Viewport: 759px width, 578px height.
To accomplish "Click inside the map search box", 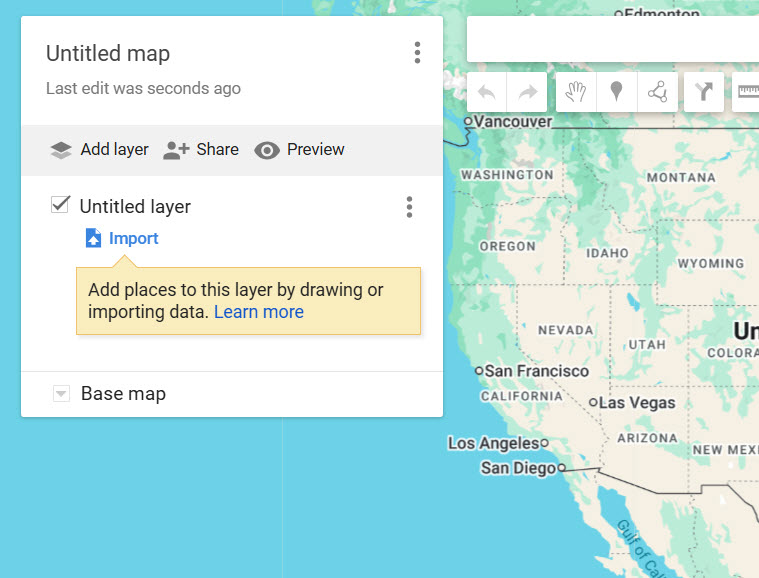I will [612, 39].
